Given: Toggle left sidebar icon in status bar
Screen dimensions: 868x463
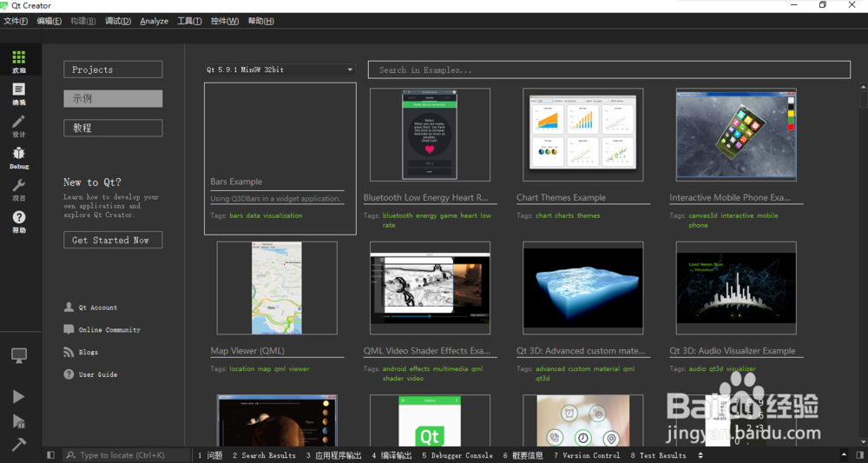Looking at the screenshot, I should [51, 455].
